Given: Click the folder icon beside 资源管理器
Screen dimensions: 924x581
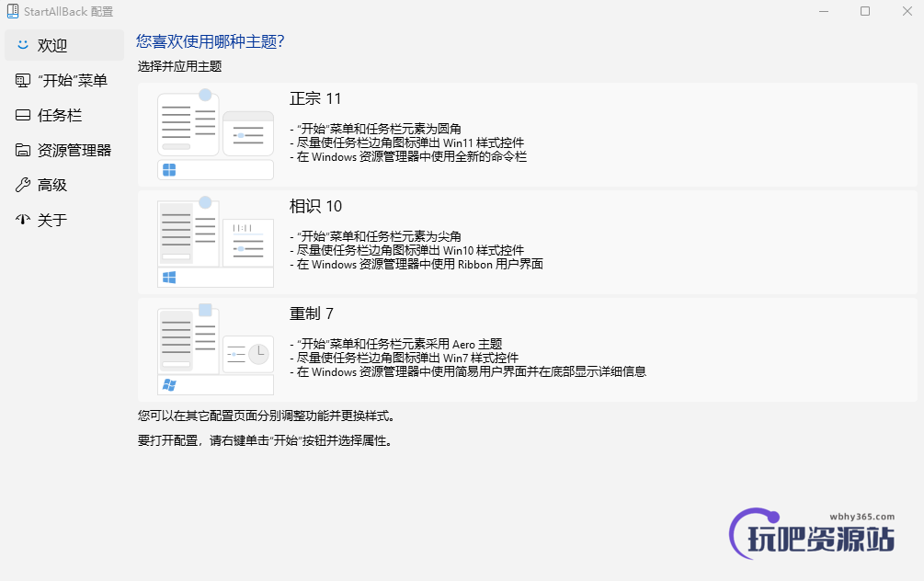Looking at the screenshot, I should (x=23, y=150).
